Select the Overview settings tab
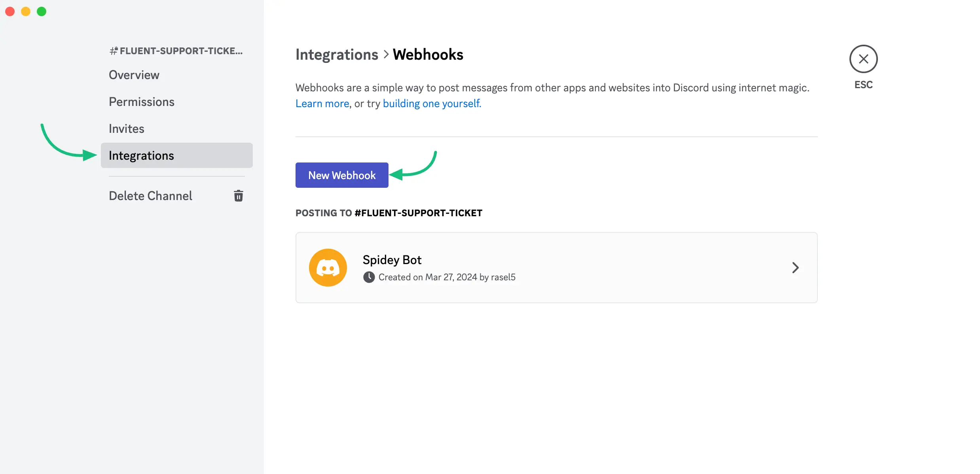The image size is (980, 474). (x=134, y=75)
